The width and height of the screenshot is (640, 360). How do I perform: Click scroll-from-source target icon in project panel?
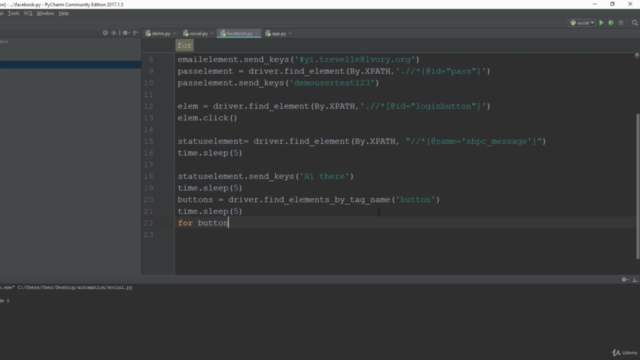pos(105,33)
